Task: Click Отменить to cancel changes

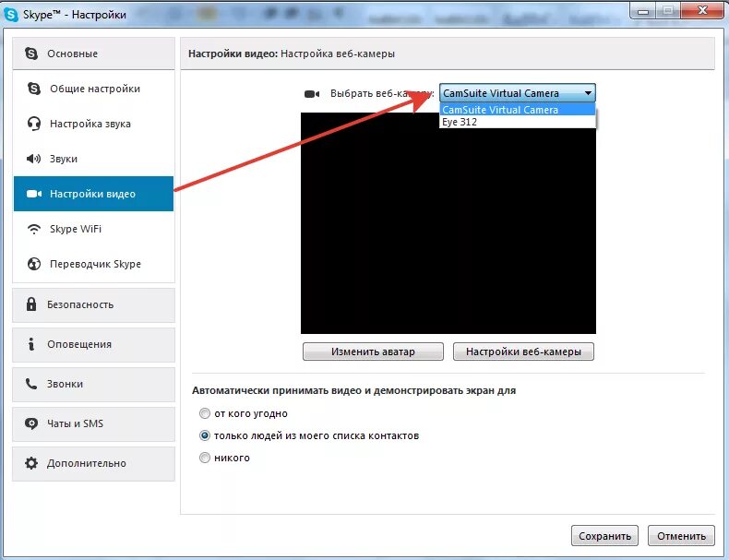Action: 681,536
